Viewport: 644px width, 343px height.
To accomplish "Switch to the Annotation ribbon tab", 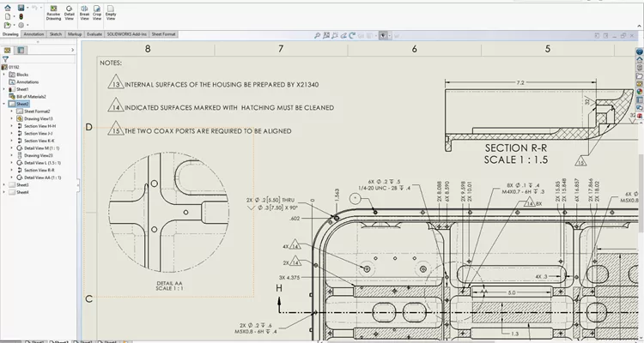I will click(33, 34).
